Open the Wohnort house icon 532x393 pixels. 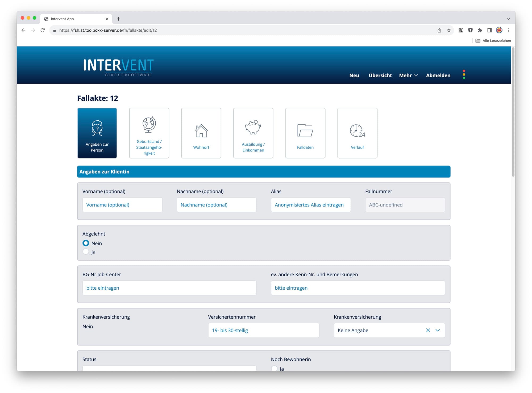pyautogui.click(x=201, y=130)
